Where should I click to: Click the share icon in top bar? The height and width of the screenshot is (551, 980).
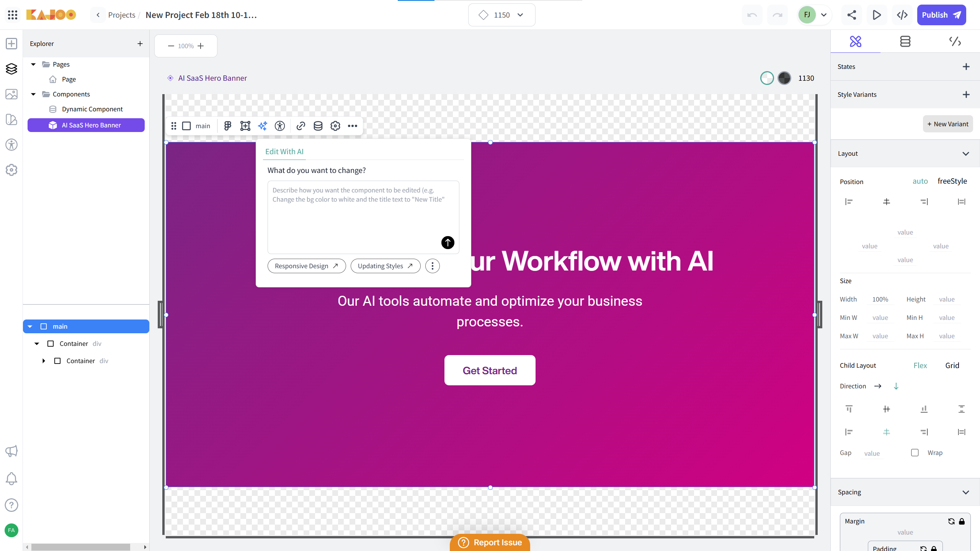(851, 15)
